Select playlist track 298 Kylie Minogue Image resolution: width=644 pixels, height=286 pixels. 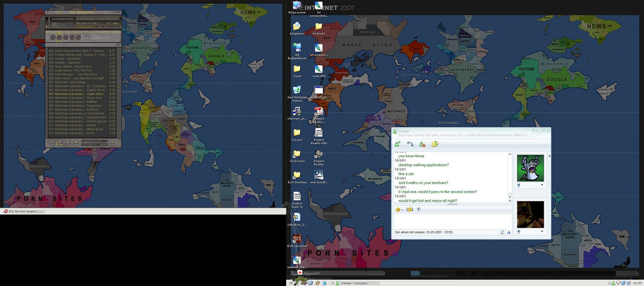[x=82, y=74]
